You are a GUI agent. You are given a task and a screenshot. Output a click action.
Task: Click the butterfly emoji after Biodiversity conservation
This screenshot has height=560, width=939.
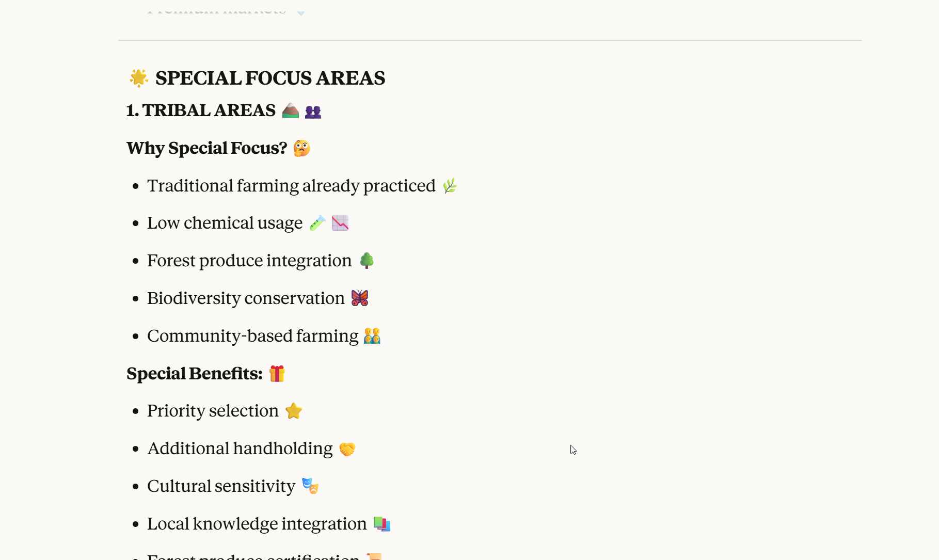point(360,298)
